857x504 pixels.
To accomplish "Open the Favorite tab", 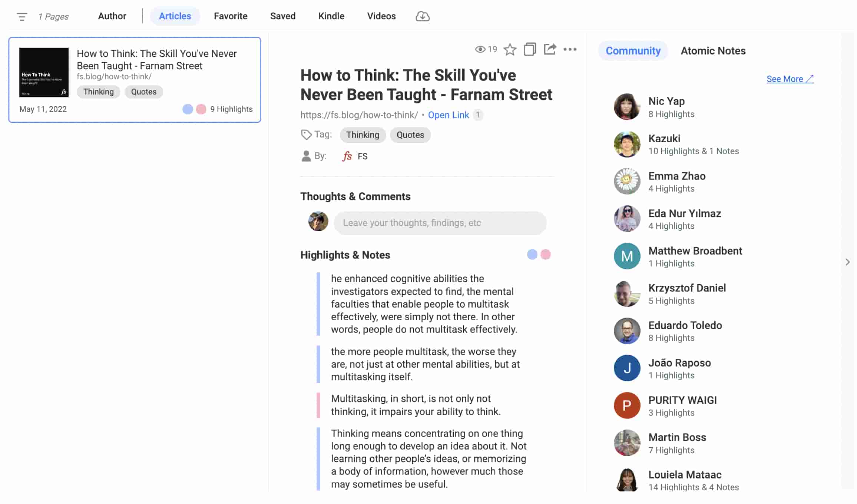I will [x=231, y=16].
